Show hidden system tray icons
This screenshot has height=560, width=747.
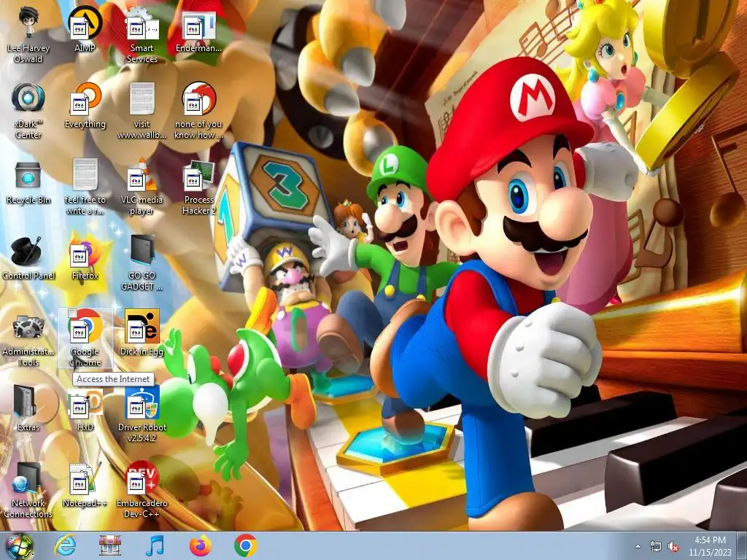click(x=638, y=546)
